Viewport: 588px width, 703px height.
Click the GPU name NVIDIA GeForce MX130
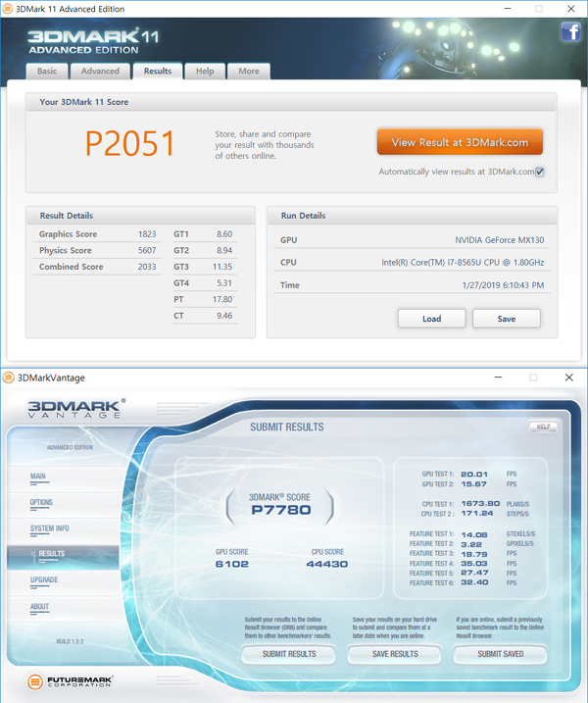tap(499, 240)
